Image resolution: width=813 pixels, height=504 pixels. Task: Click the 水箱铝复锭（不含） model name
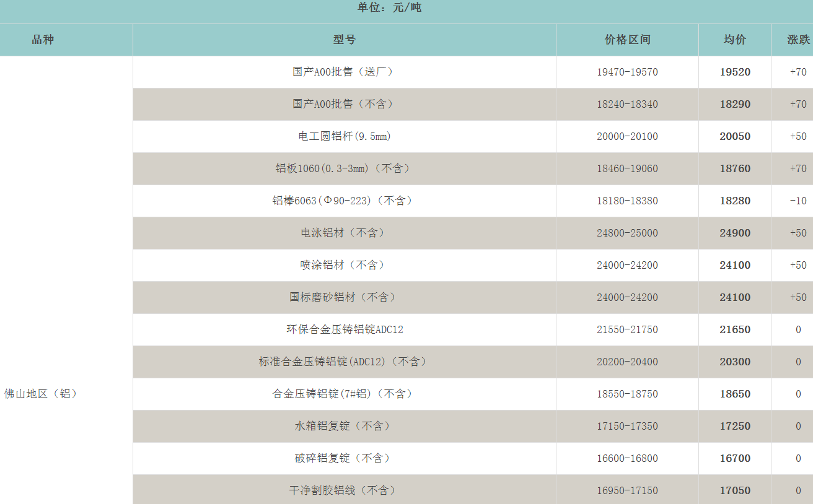pyautogui.click(x=344, y=426)
